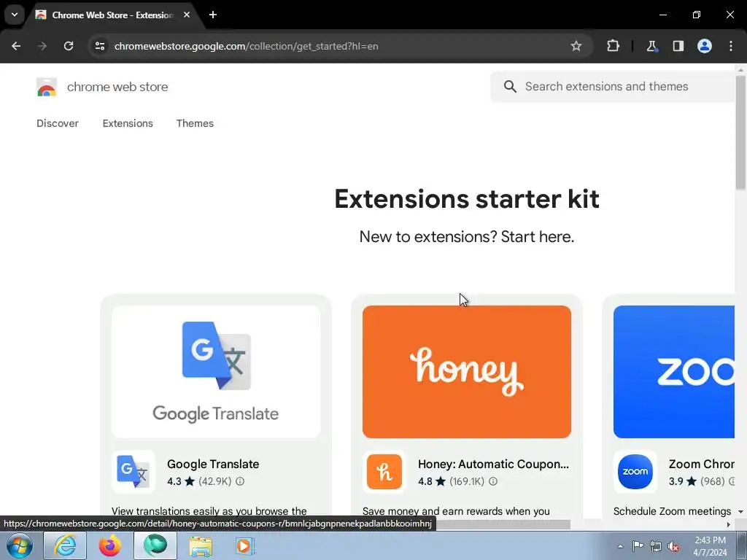Open the Google Translate banner image

point(216,372)
